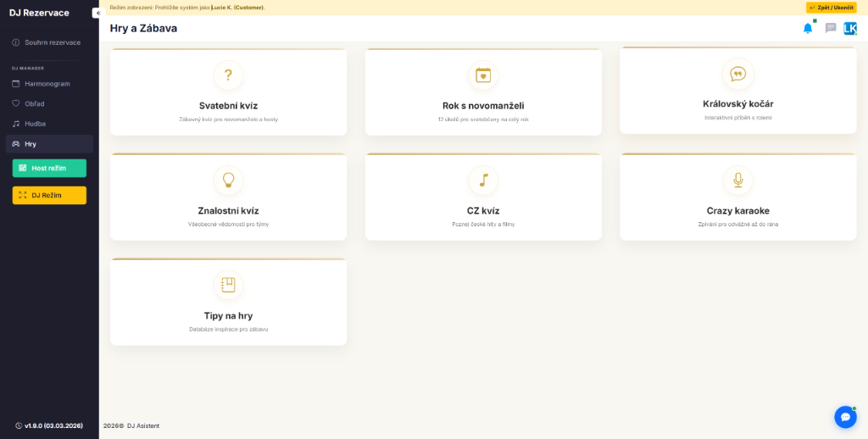Screen dimensions: 868x439
Task: Open the DJ Asistent footer link
Action: point(143,425)
